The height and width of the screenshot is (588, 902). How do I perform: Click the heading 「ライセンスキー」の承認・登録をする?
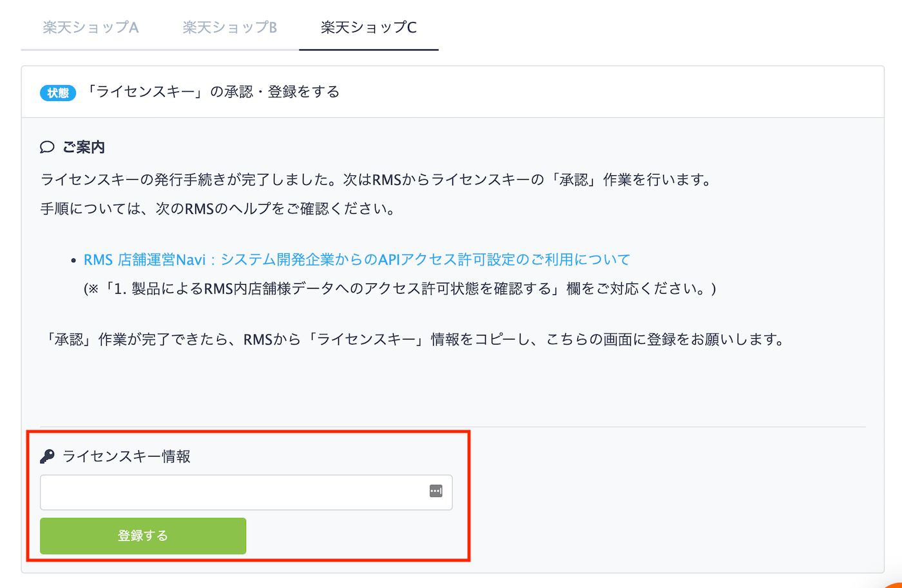tap(213, 92)
